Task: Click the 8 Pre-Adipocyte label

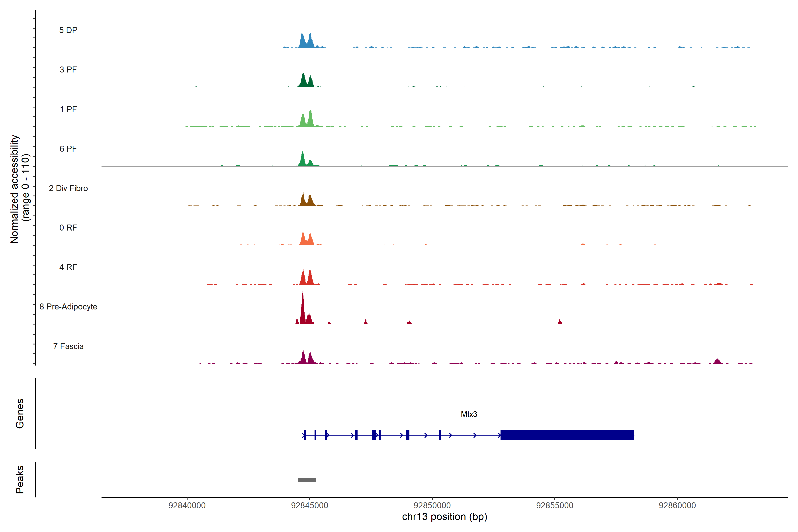Action: tap(68, 307)
